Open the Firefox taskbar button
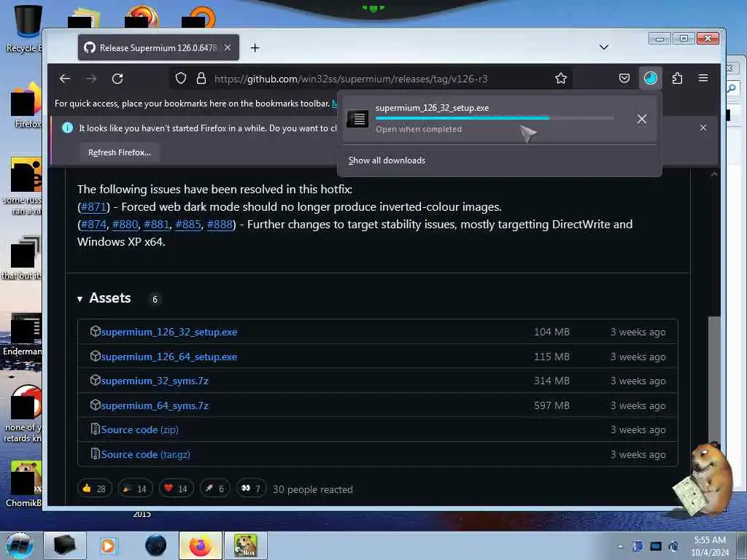 click(x=200, y=545)
